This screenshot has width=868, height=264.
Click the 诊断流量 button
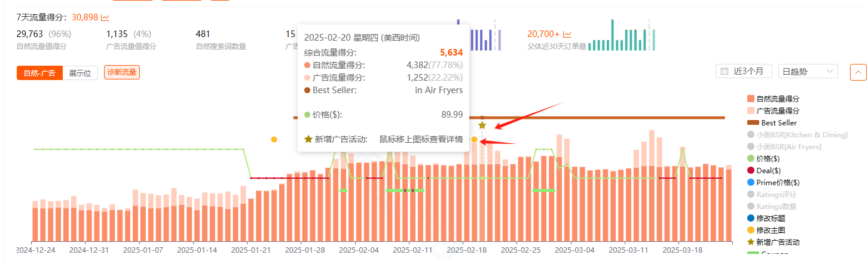coord(122,72)
